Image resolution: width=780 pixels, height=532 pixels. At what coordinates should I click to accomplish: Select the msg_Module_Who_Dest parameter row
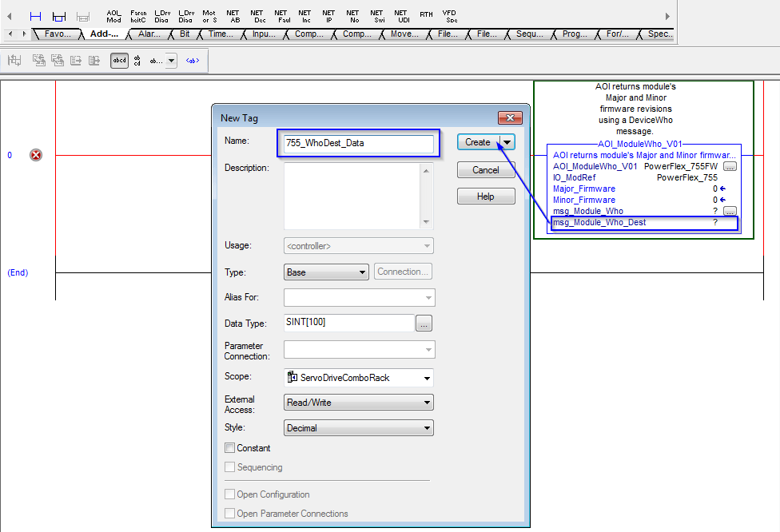coord(645,223)
